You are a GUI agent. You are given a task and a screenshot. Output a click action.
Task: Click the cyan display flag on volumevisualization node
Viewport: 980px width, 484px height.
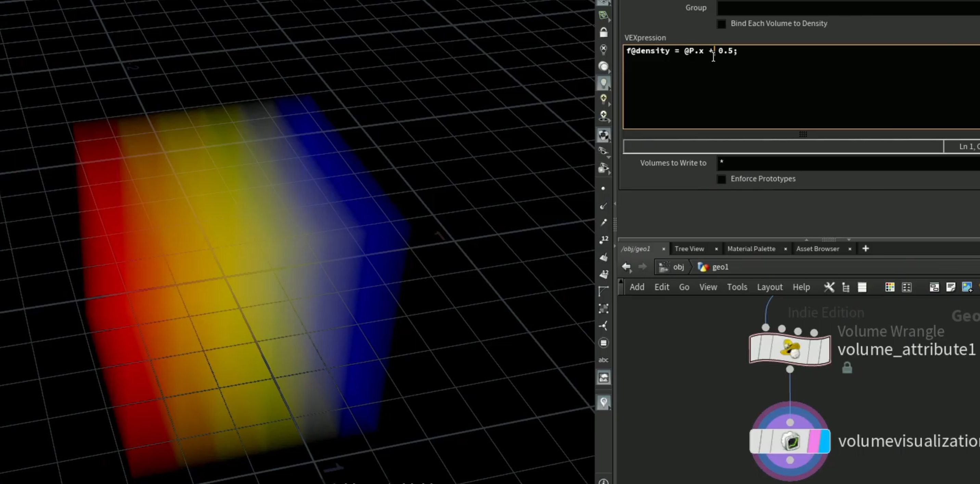825,441
